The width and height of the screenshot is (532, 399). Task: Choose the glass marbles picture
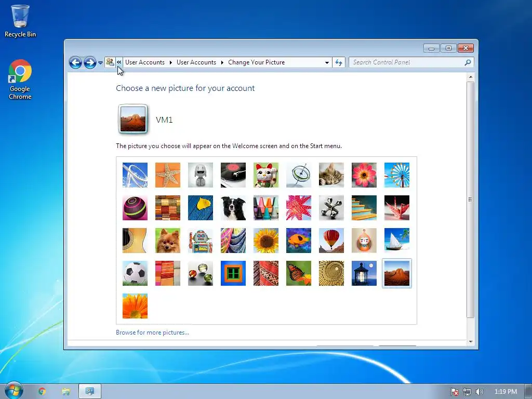(201, 273)
